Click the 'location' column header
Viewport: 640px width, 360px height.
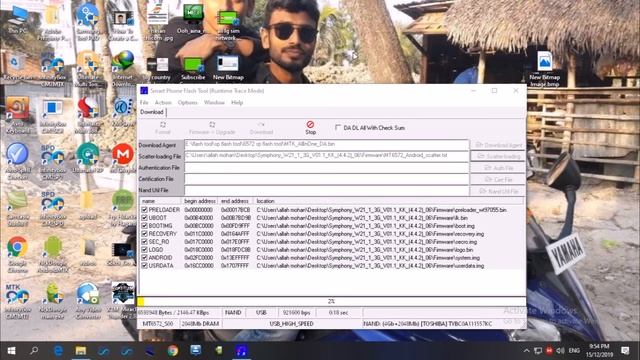pyautogui.click(x=388, y=201)
